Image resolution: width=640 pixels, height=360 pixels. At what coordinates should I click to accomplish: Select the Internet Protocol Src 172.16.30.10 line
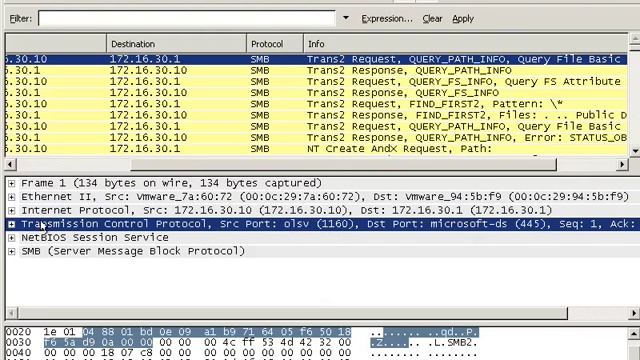(x=287, y=211)
